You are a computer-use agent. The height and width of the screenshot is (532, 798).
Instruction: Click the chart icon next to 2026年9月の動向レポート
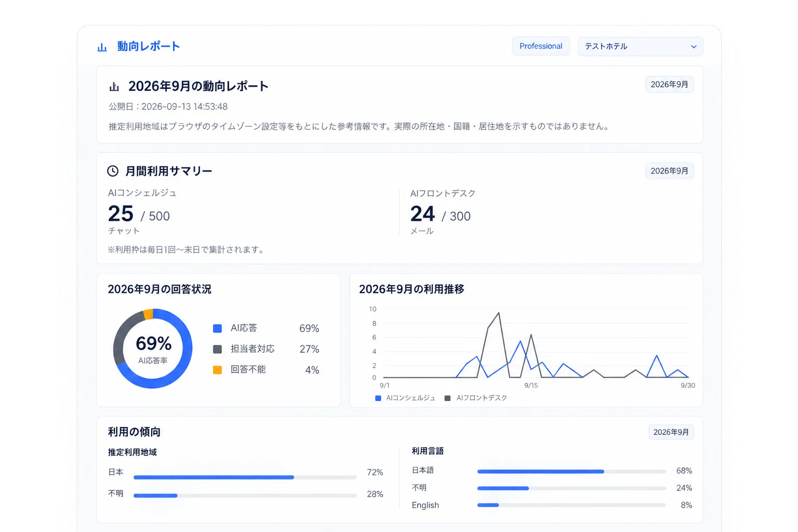[114, 86]
